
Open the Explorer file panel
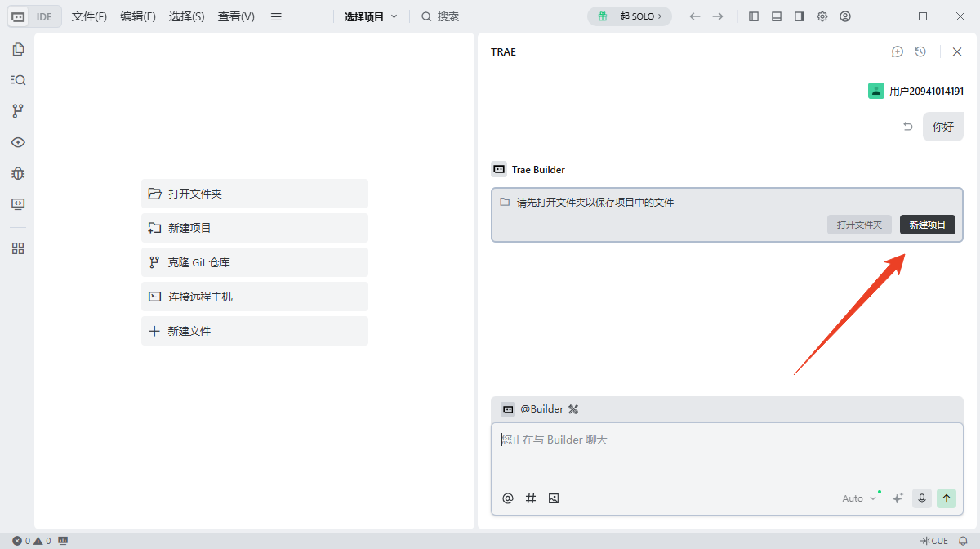coord(18,49)
